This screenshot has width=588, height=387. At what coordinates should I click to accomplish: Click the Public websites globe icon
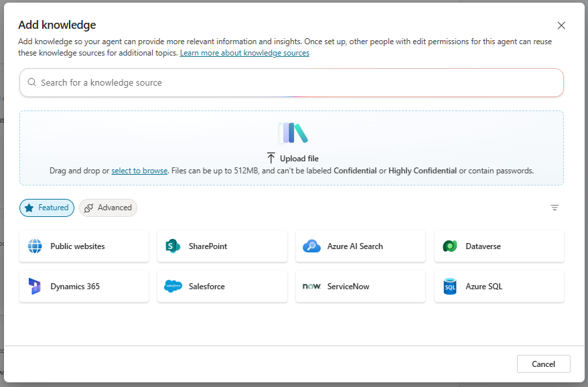35,246
